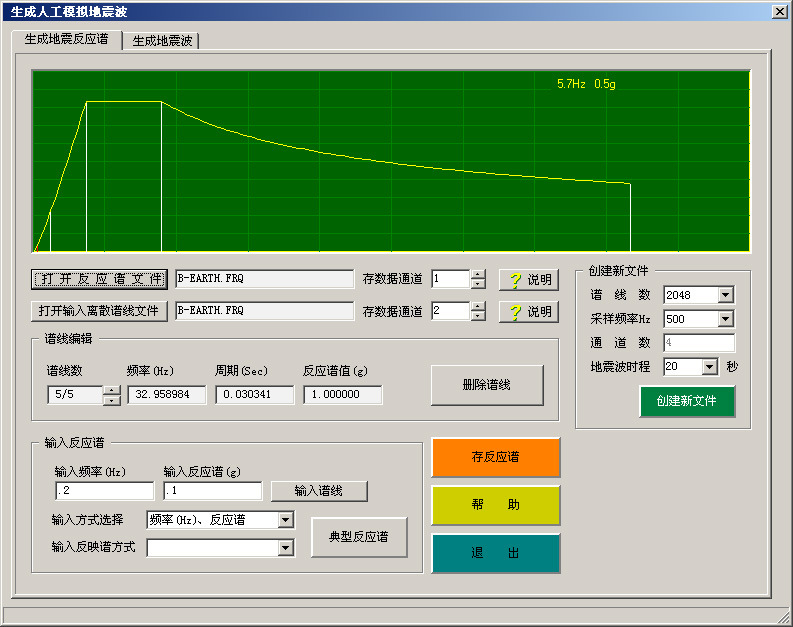Image resolution: width=793 pixels, height=627 pixels.
Task: Increase the 存数据通道 value showing 1
Action: tap(478, 275)
